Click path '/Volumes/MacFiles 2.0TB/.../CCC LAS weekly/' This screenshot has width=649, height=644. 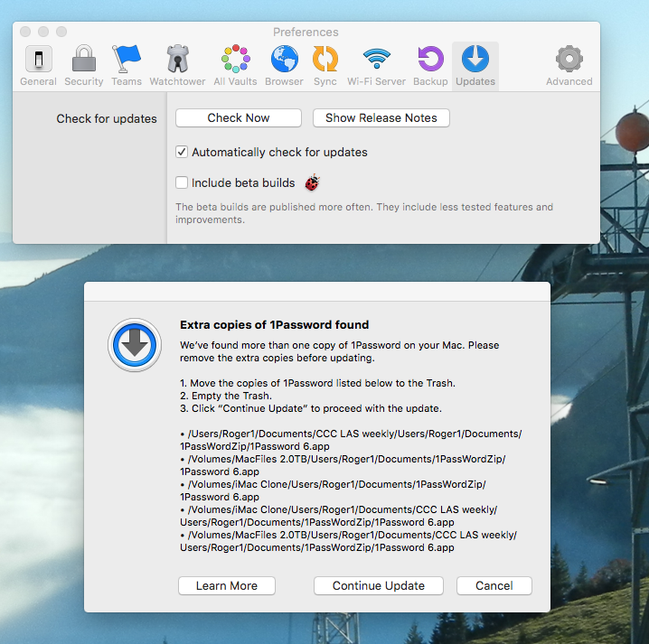(349, 541)
